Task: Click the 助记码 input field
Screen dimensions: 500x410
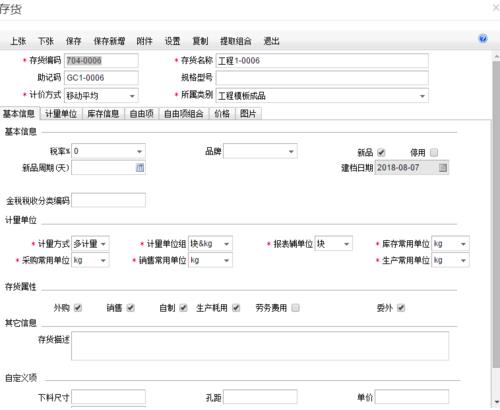Action: [x=101, y=78]
